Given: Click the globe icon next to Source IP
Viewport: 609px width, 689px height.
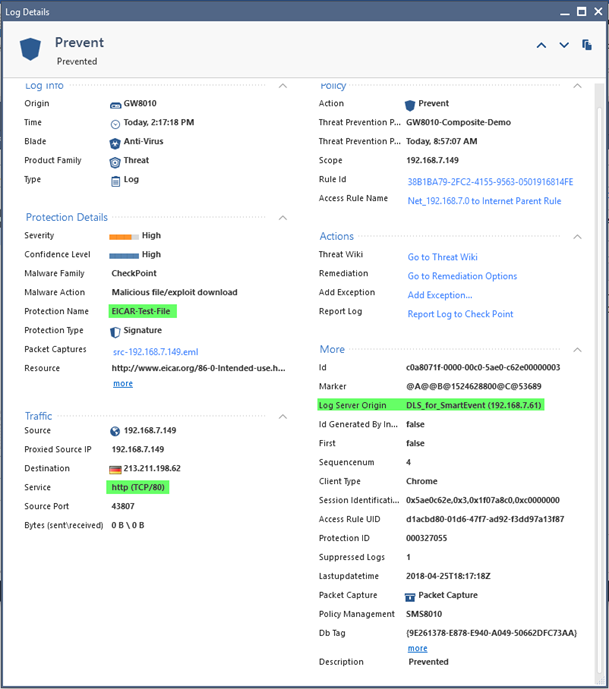Looking at the screenshot, I should pyautogui.click(x=115, y=431).
